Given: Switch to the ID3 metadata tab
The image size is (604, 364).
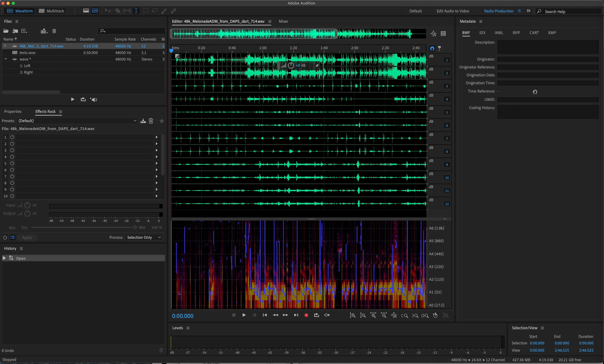Looking at the screenshot, I should [x=482, y=33].
